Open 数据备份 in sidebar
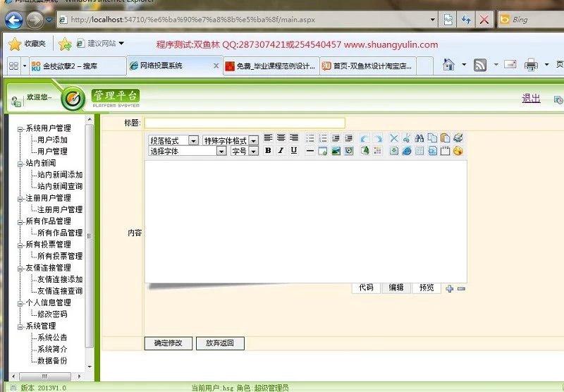 52,361
